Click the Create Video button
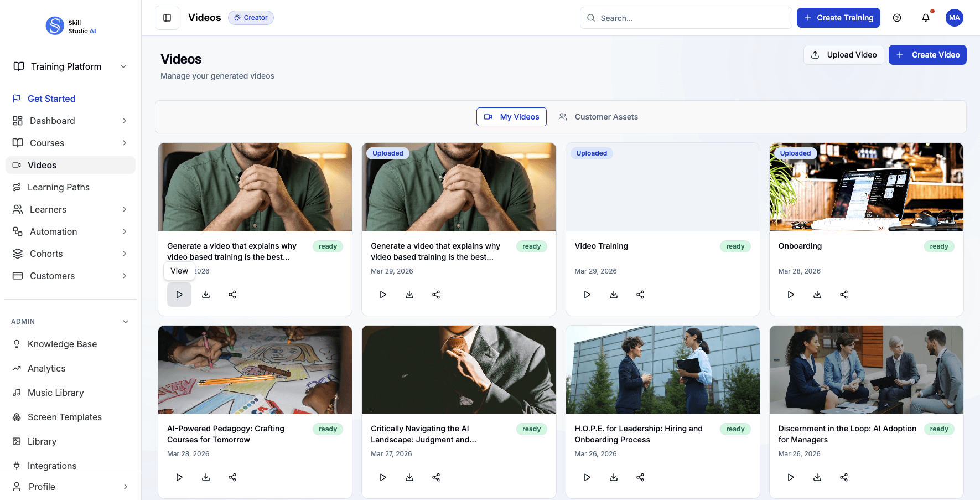This screenshot has width=980, height=500. (927, 55)
